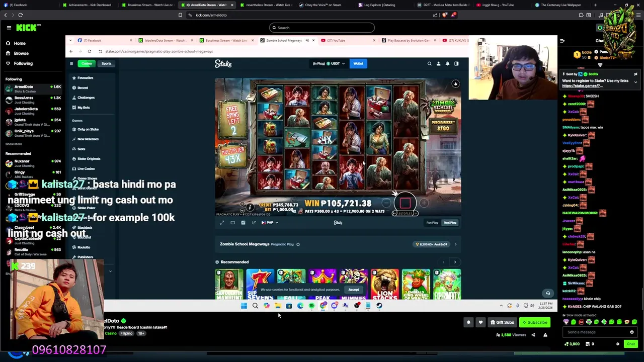This screenshot has width=644, height=362.
Task: Click the heart follow button
Action: click(x=480, y=322)
